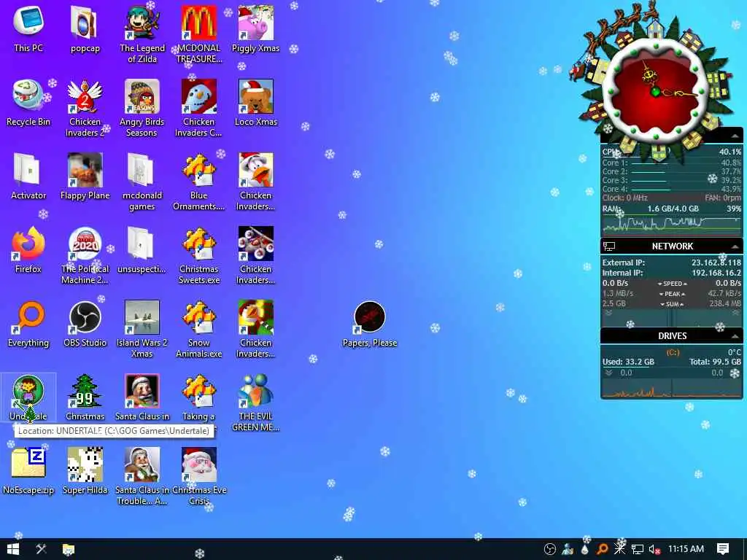Click the DRIVES gadget header
The image size is (747, 560).
[x=672, y=335]
